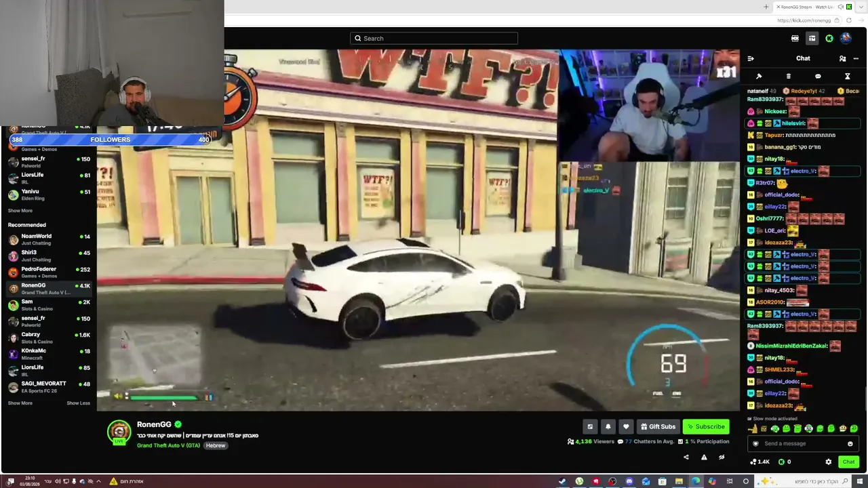Click Oshri7777 username in chat
Viewport: 868px width, 488px height.
[770, 219]
